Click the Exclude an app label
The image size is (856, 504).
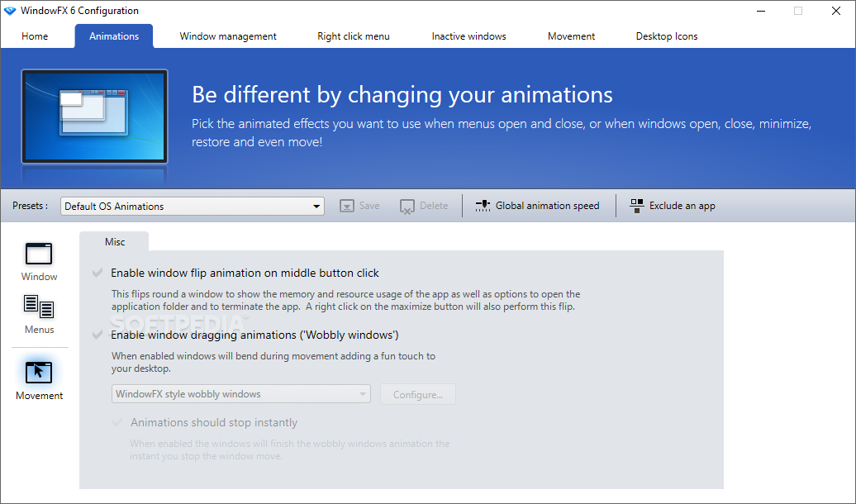point(682,206)
